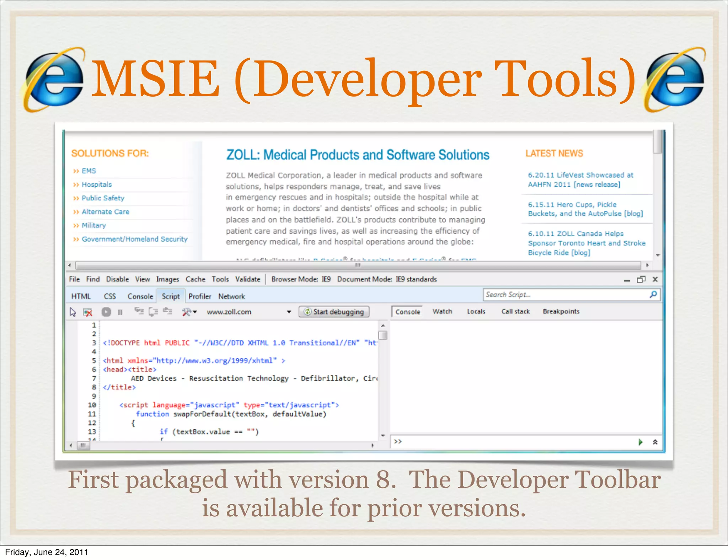
Task: Click the clear browser cache icon
Action: (88, 312)
